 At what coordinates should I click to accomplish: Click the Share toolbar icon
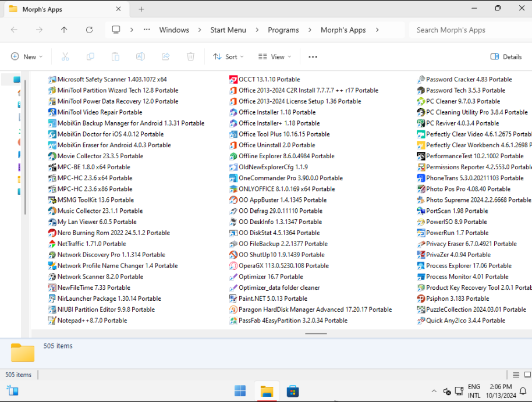coord(165,56)
